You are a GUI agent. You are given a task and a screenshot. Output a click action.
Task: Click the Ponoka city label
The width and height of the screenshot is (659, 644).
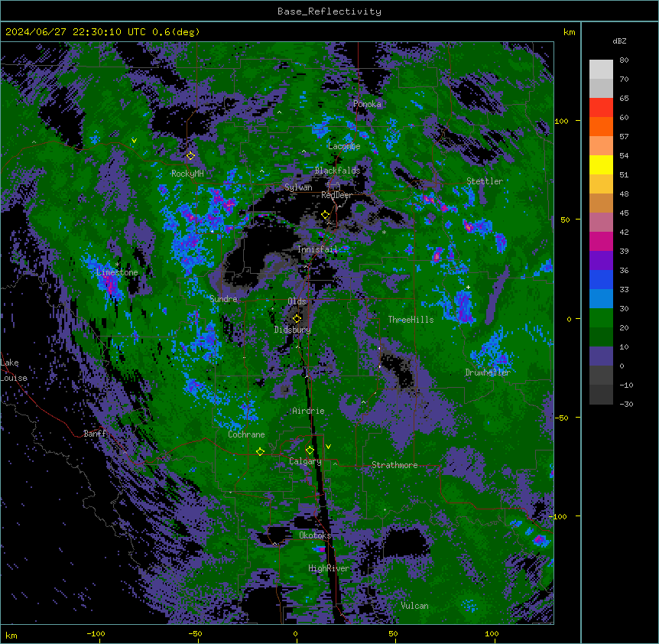(x=367, y=104)
